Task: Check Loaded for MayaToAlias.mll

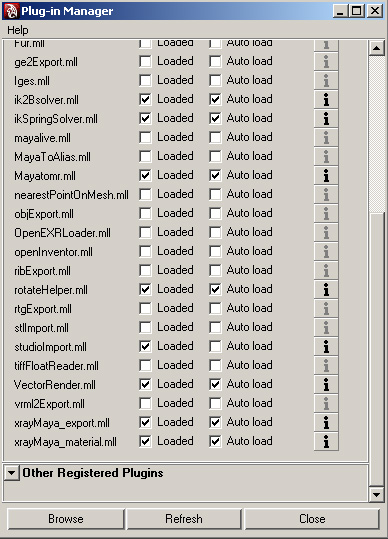Action: (x=145, y=157)
